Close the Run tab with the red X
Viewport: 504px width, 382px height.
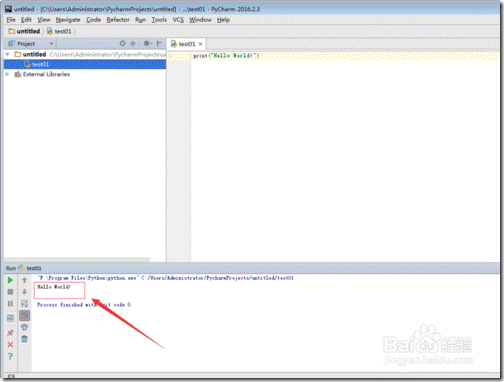[10, 344]
